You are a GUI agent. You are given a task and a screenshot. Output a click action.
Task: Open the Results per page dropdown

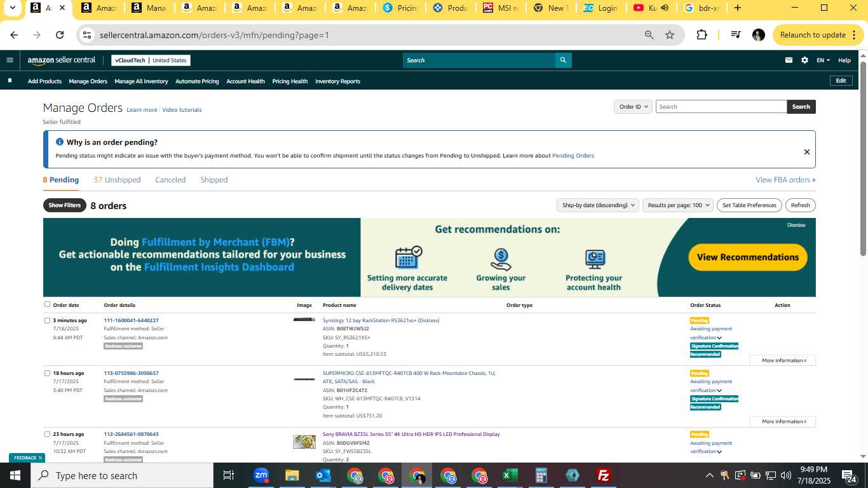677,205
